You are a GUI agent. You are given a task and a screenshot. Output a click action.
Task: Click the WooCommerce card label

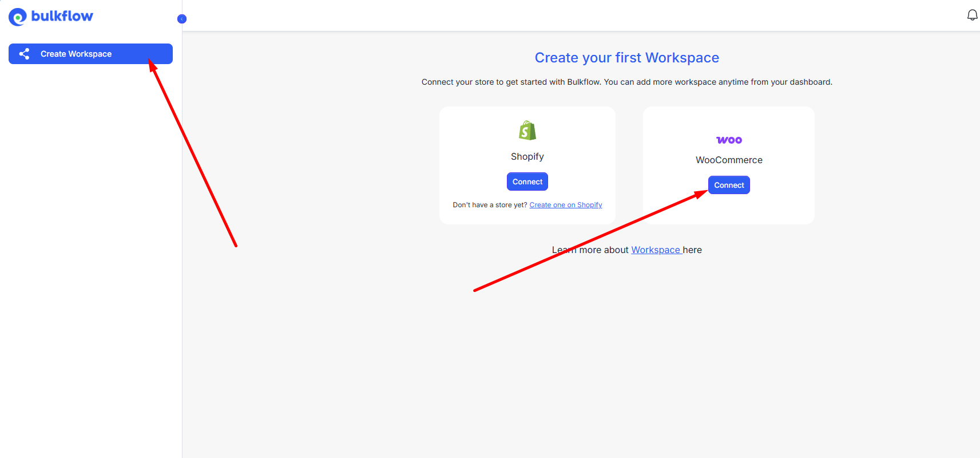click(729, 160)
